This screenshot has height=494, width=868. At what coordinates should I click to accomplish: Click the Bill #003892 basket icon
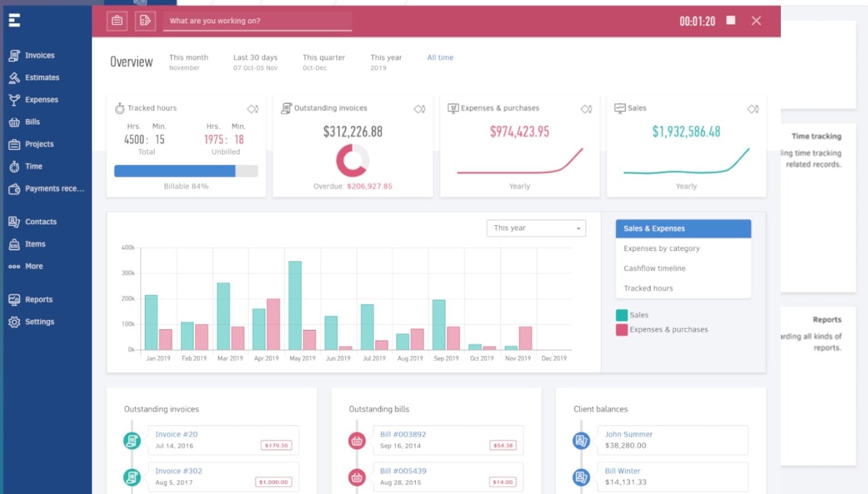[x=357, y=440]
